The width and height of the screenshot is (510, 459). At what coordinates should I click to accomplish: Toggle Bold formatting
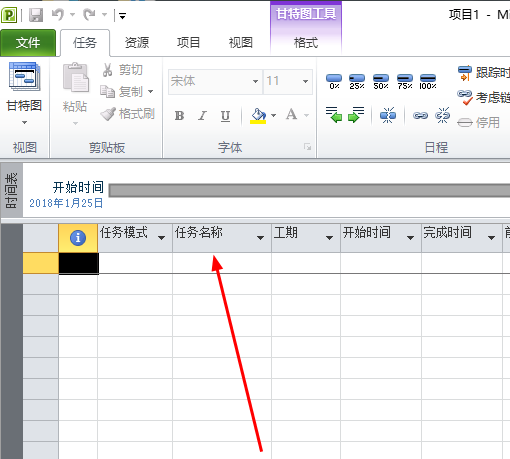tap(179, 116)
